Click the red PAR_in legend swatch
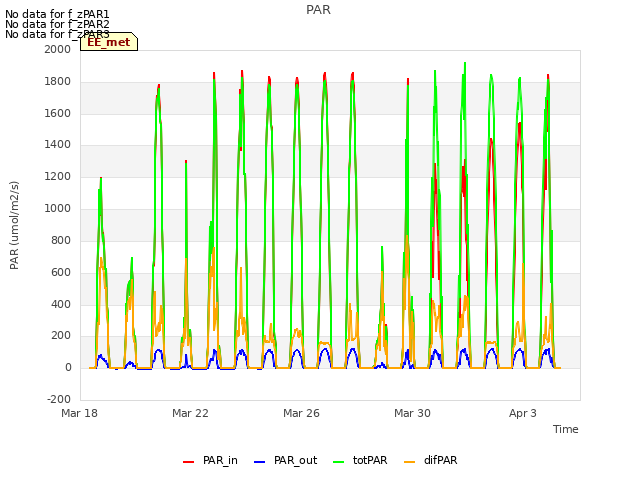 [x=188, y=462]
